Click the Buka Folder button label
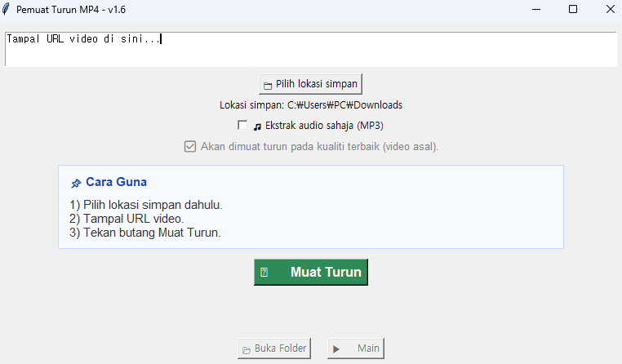622x364 pixels. (280, 348)
